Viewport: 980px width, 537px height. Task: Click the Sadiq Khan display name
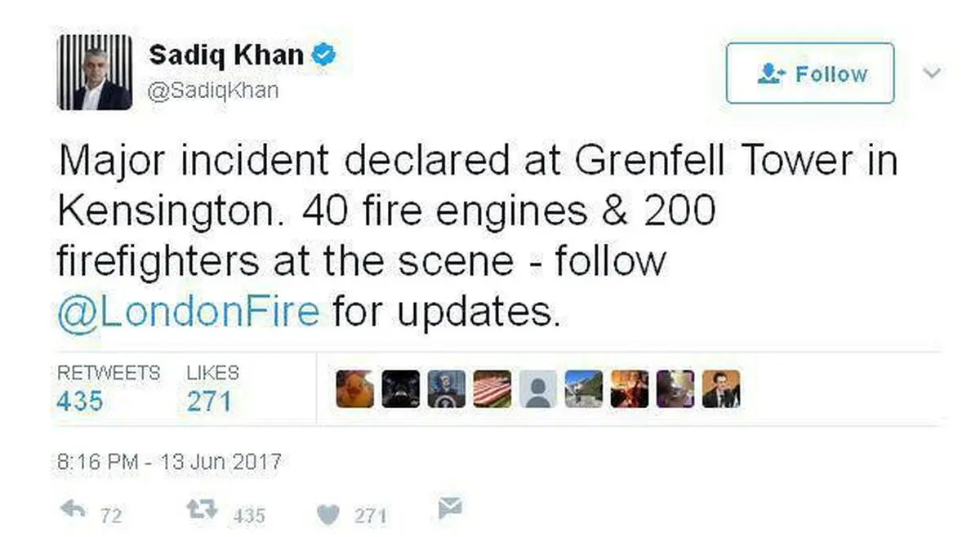226,55
